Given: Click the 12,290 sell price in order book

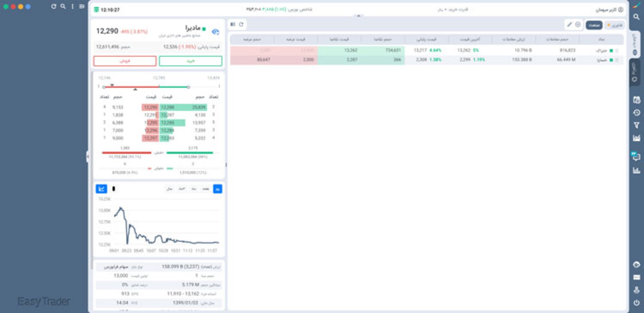Looking at the screenshot, I should pyautogui.click(x=150, y=107).
